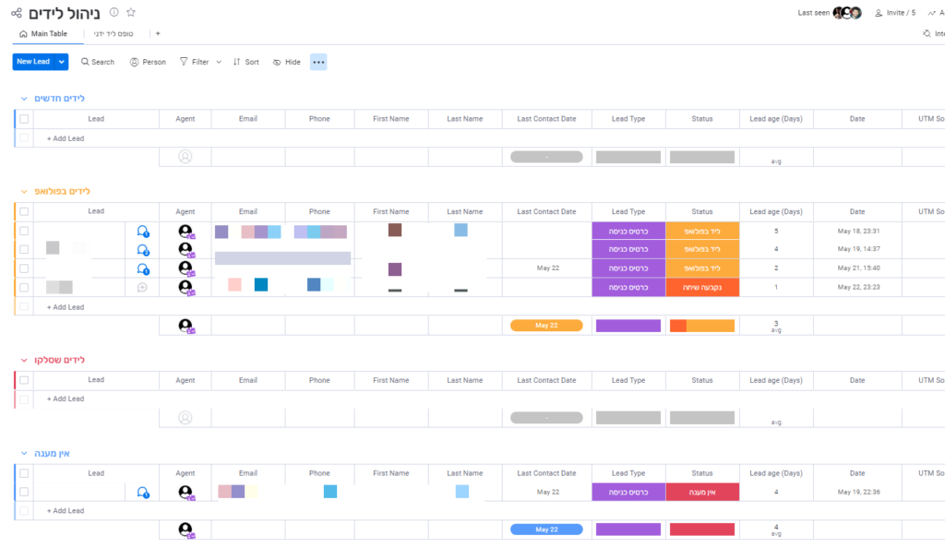Open updates for the May 19, 14:37 lead
Screen dimensions: 945x560
(x=143, y=250)
